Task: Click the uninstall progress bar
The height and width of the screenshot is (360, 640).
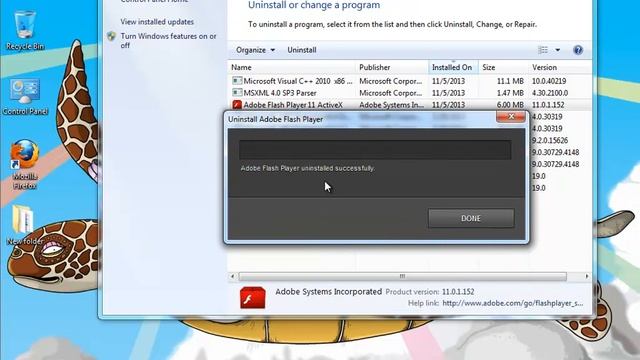Action: (375, 150)
